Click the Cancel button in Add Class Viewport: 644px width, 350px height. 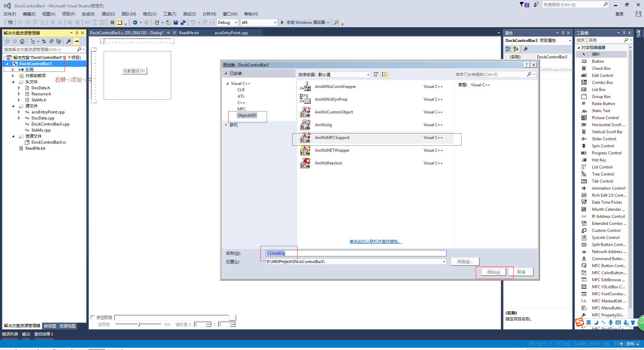click(x=521, y=272)
